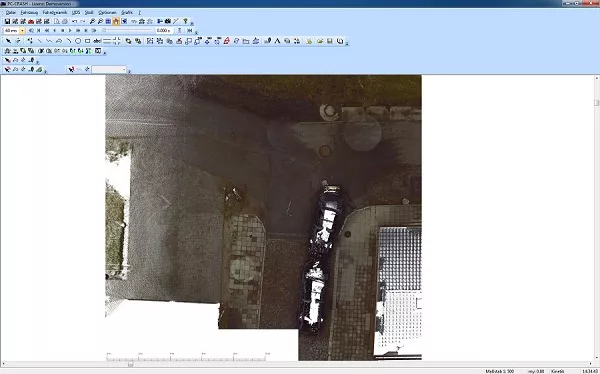Image resolution: width=600 pixels, height=374 pixels.
Task: Click the red car icon in top toolbar
Action: point(31,21)
